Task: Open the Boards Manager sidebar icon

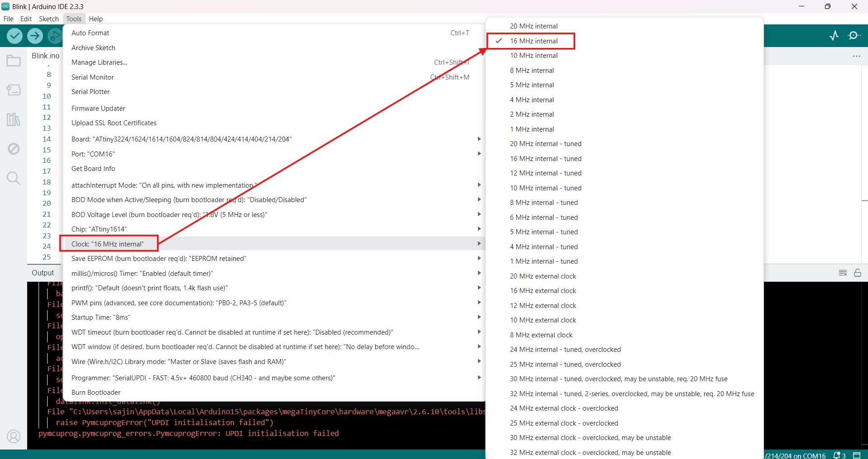Action: 14,90
